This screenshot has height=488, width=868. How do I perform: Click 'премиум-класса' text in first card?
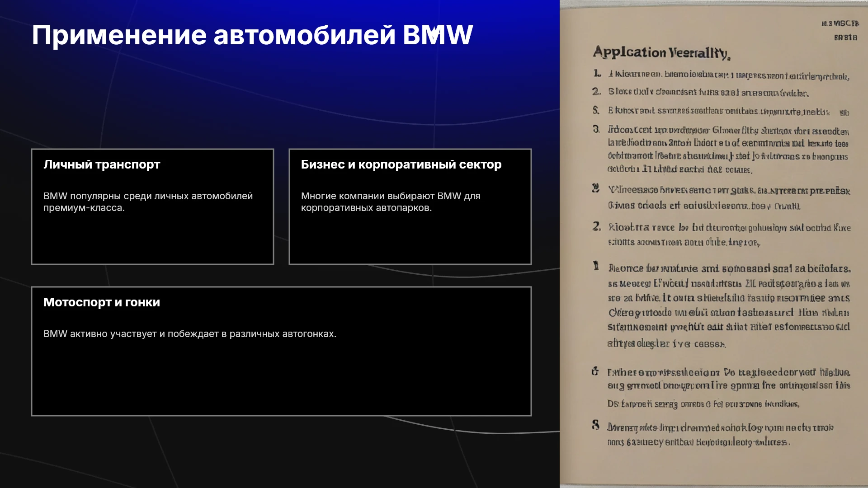84,208
